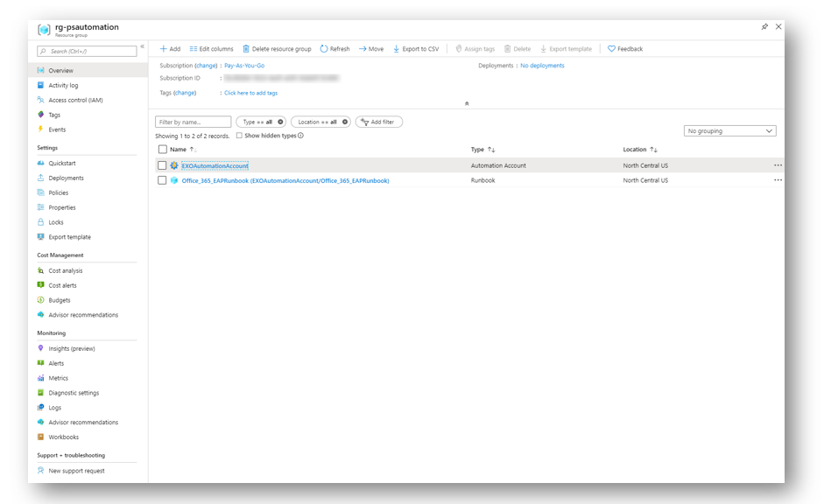Viewport: 824px width, 504px height.
Task: Click Advisor recommendations icon under Cost Management
Action: [40, 315]
